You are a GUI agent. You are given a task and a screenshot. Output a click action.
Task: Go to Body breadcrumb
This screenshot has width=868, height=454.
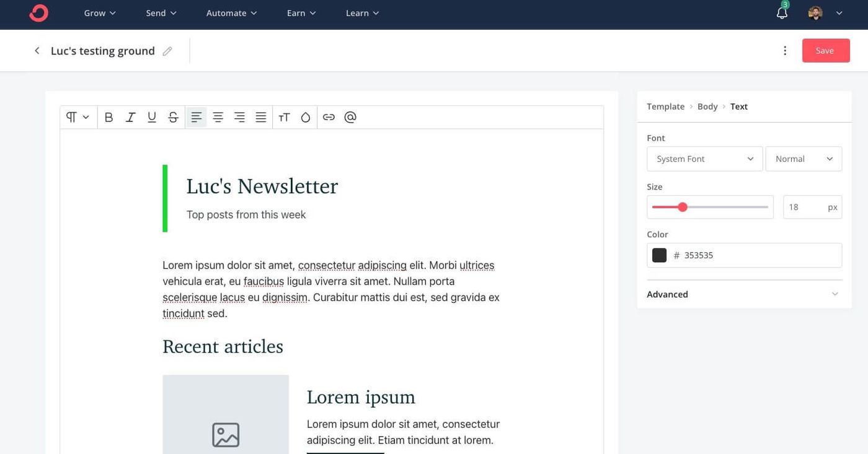point(707,107)
